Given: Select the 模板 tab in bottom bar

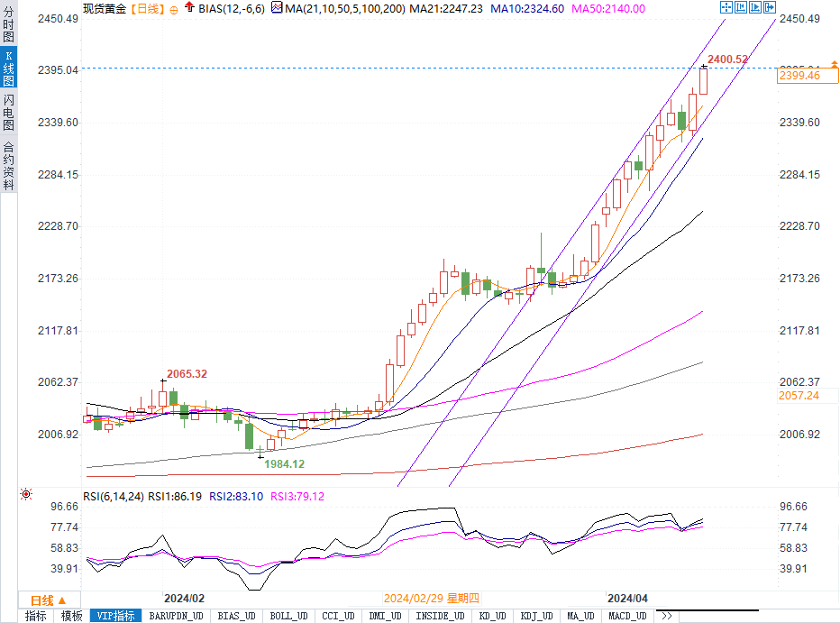Looking at the screenshot, I should [x=72, y=616].
